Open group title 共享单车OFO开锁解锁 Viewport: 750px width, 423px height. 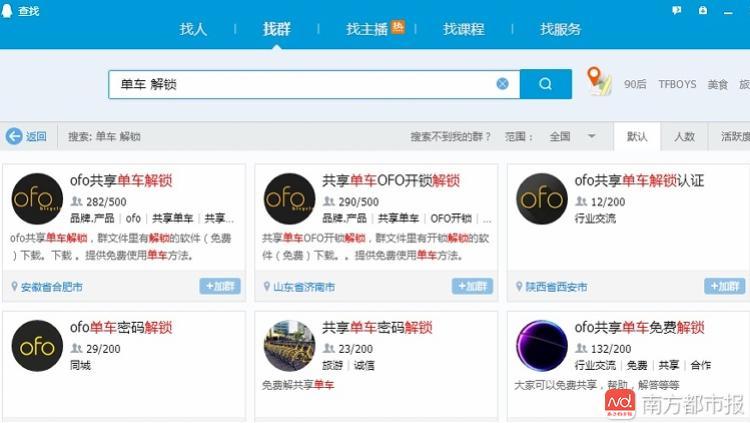coord(391,180)
